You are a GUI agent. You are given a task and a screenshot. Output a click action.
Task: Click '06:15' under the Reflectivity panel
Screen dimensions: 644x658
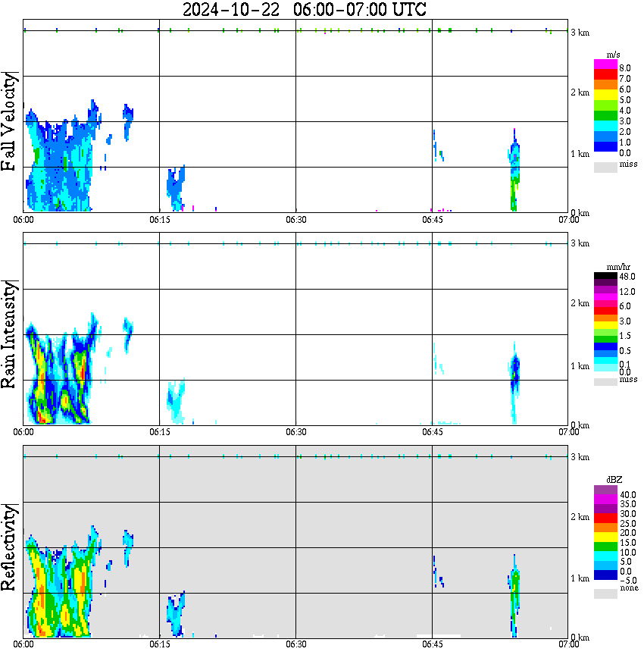click(159, 644)
